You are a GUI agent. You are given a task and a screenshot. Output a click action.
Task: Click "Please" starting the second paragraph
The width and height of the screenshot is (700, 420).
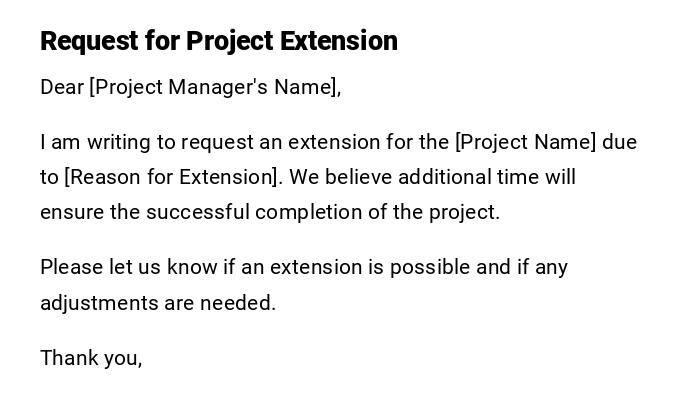[71, 267]
